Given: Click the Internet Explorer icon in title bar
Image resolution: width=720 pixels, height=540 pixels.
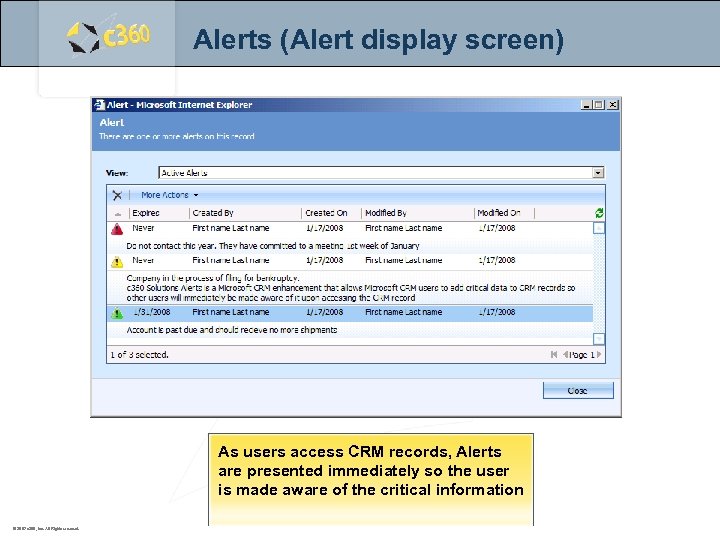Looking at the screenshot, I should [99, 105].
